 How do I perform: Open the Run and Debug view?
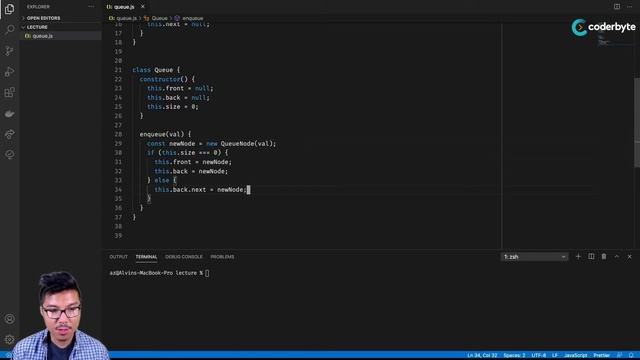point(9,71)
